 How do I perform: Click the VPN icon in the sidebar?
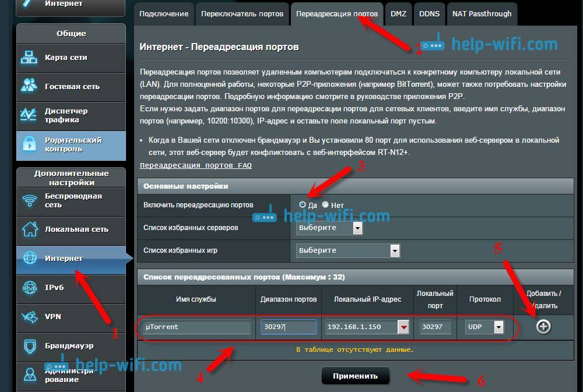tap(29, 317)
